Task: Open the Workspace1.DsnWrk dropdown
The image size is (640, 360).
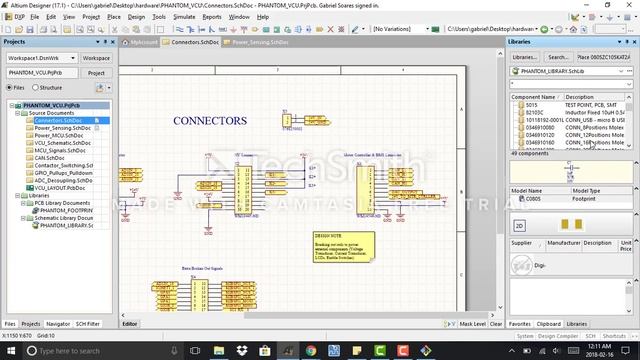Action: [x=73, y=58]
